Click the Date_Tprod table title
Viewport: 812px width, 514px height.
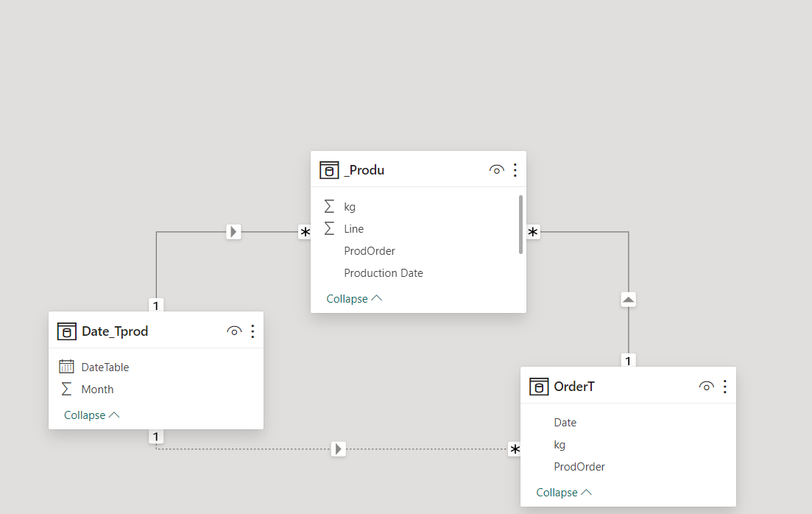pos(115,331)
